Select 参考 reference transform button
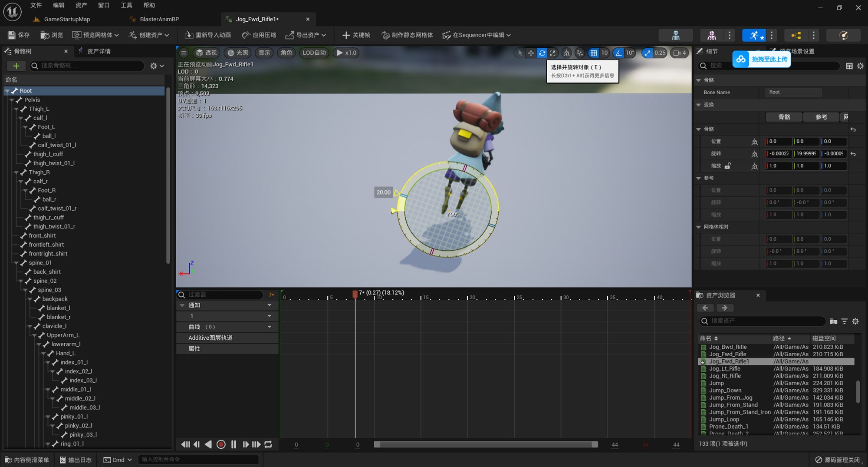This screenshot has height=467, width=868. [821, 117]
